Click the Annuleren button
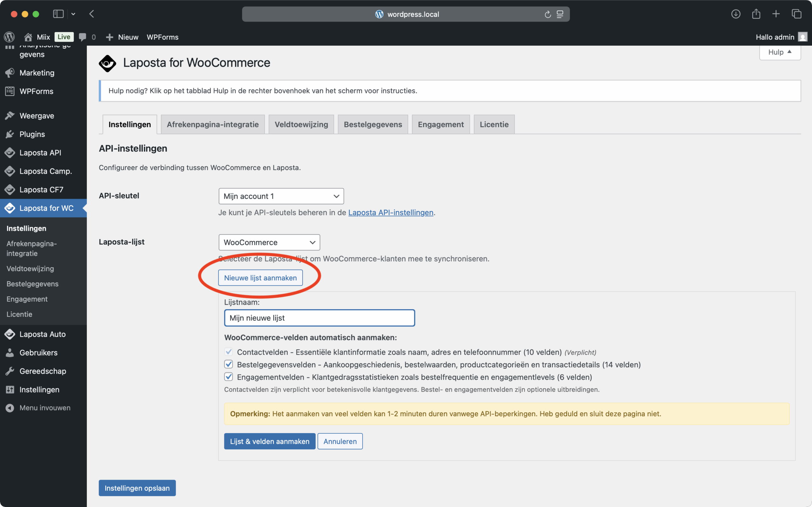Image resolution: width=812 pixels, height=507 pixels. point(340,441)
